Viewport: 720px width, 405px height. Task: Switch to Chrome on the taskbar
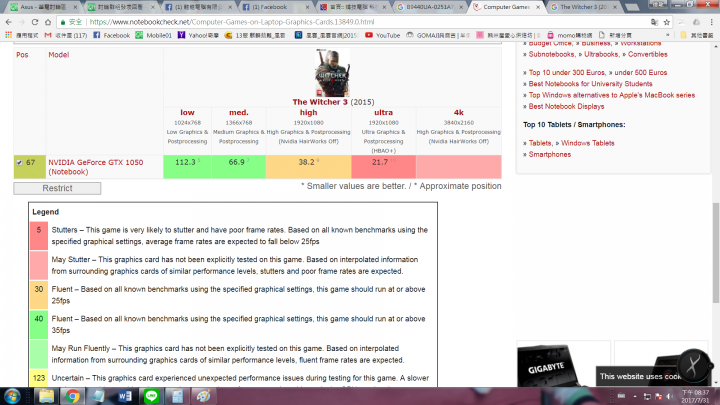[x=72, y=396]
